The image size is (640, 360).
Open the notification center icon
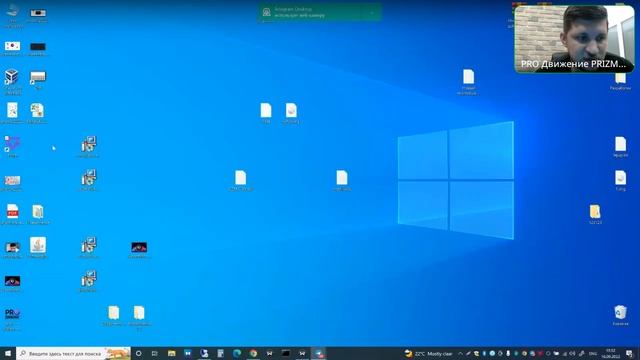[x=630, y=353]
